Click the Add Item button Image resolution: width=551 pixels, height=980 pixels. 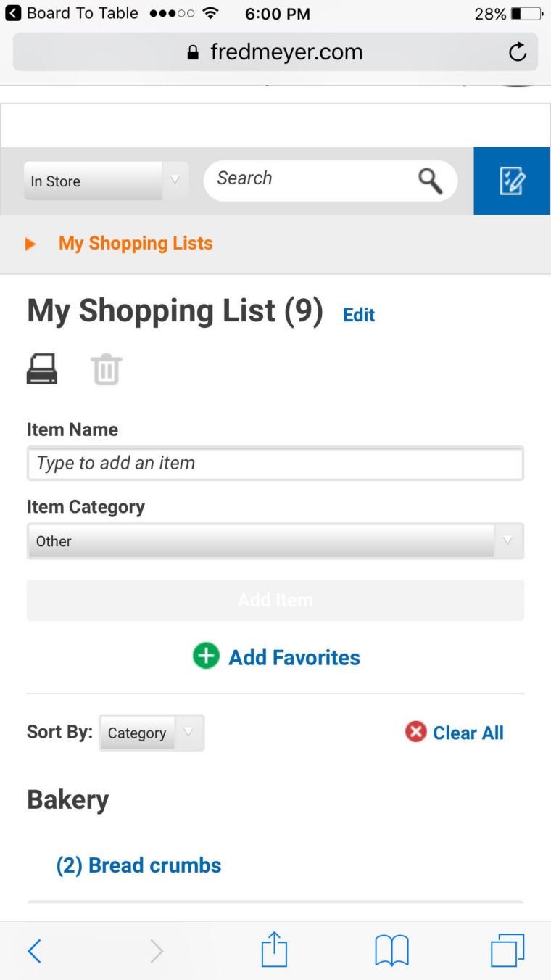click(x=275, y=600)
